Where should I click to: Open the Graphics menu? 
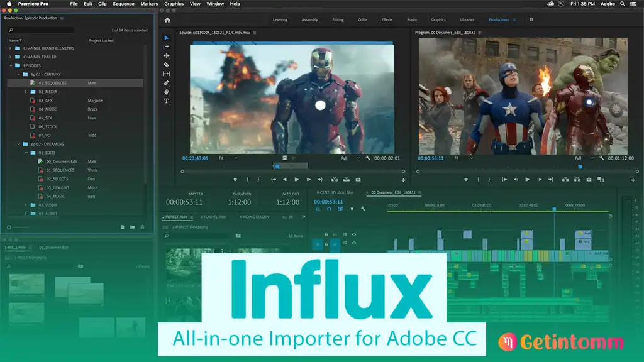point(174,4)
